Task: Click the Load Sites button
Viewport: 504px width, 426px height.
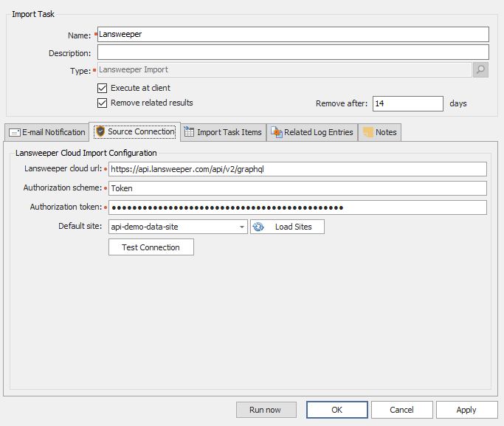Action: 287,227
